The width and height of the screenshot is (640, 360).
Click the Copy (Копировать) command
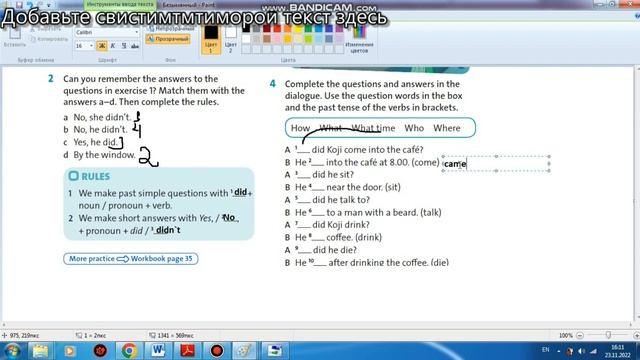(49, 39)
